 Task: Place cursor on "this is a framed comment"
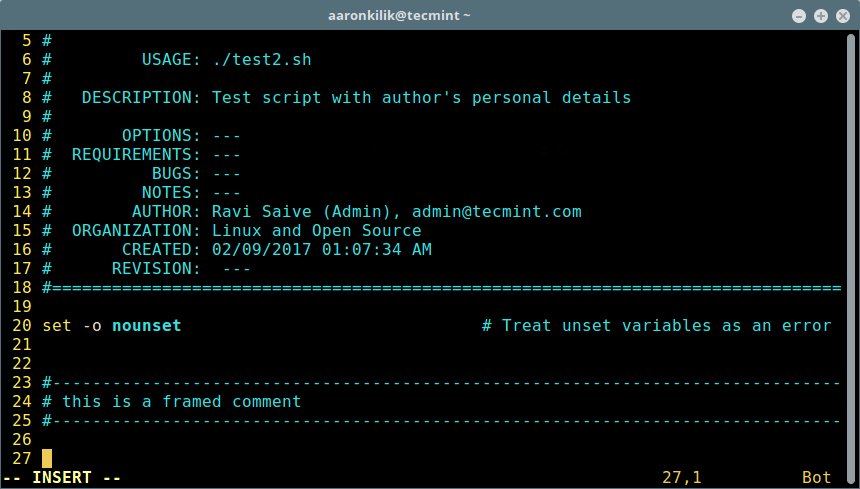181,402
